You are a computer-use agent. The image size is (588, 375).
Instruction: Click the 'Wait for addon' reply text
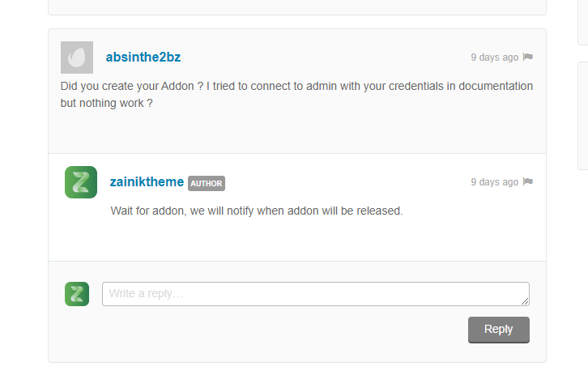(257, 211)
